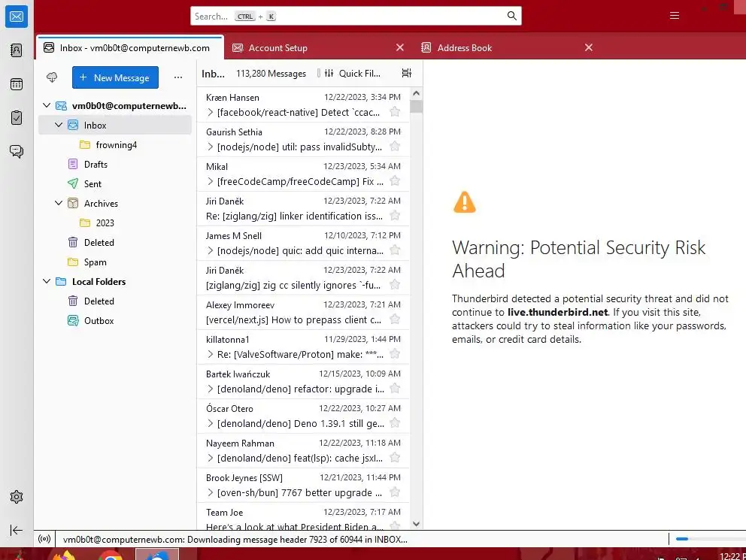Close the Account Setup tab
746x560 pixels.
pyautogui.click(x=399, y=47)
